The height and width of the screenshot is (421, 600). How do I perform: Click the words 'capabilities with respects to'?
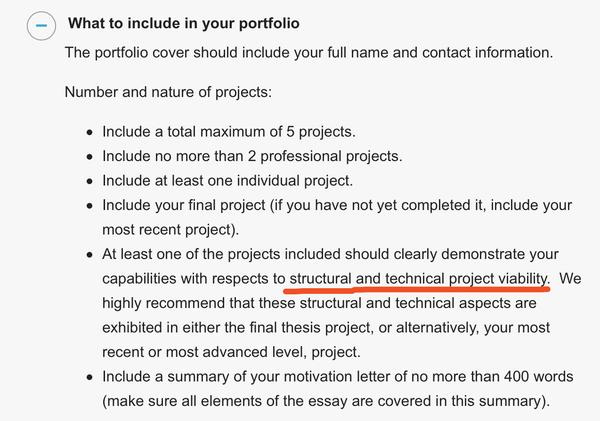[x=193, y=278]
